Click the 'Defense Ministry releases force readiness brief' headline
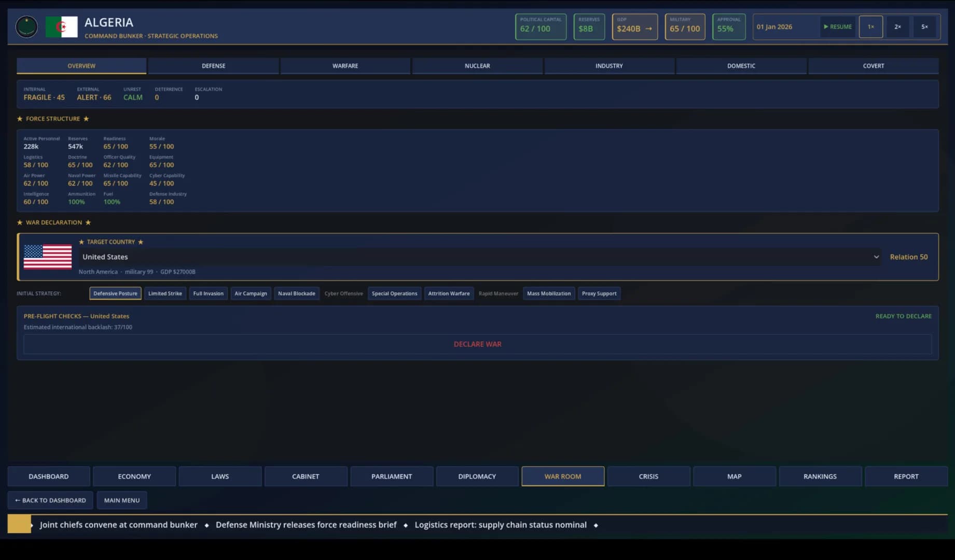Screen dimensions: 955x560 [306, 525]
